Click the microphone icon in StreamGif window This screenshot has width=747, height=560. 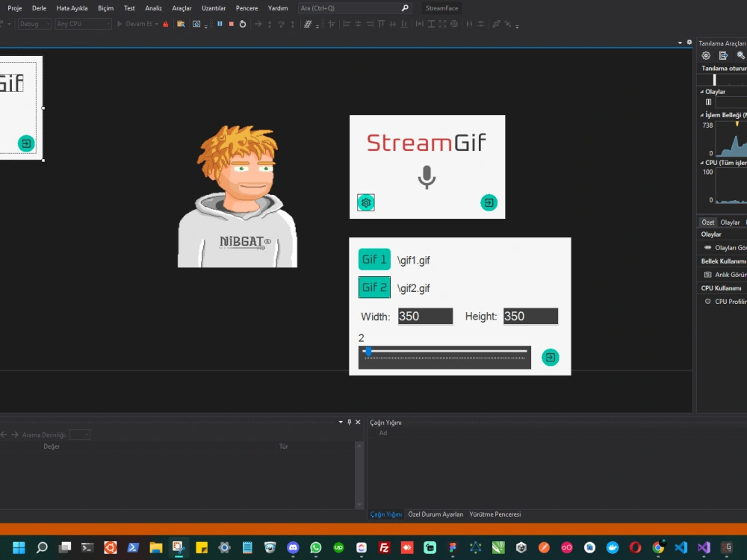[x=427, y=177]
